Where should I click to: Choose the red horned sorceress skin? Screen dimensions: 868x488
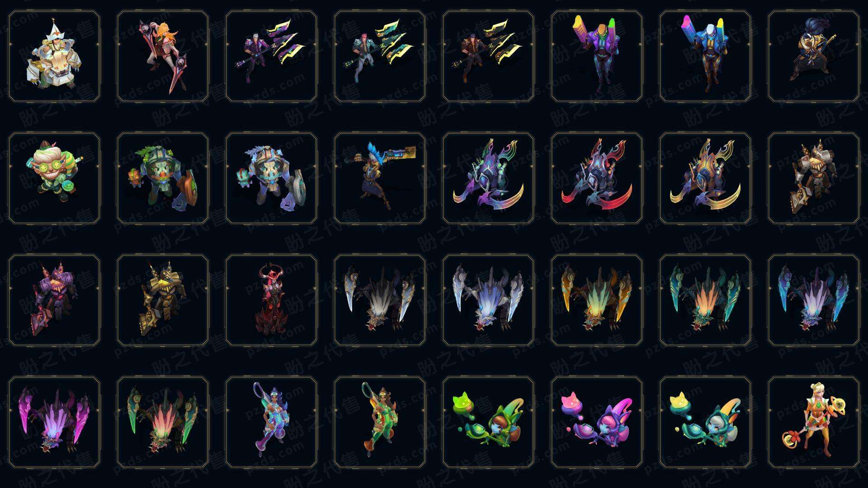point(271,300)
